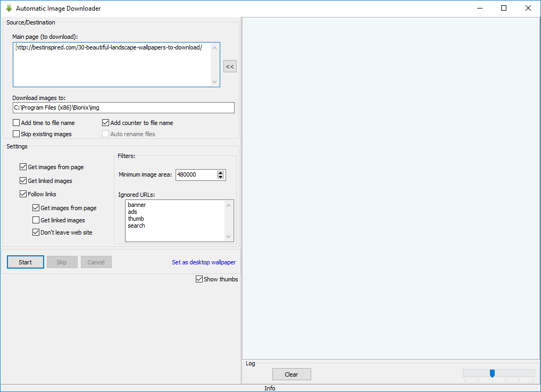This screenshot has height=392, width=541.
Task: Open Set as desktop wallpaper link
Action: tap(204, 262)
